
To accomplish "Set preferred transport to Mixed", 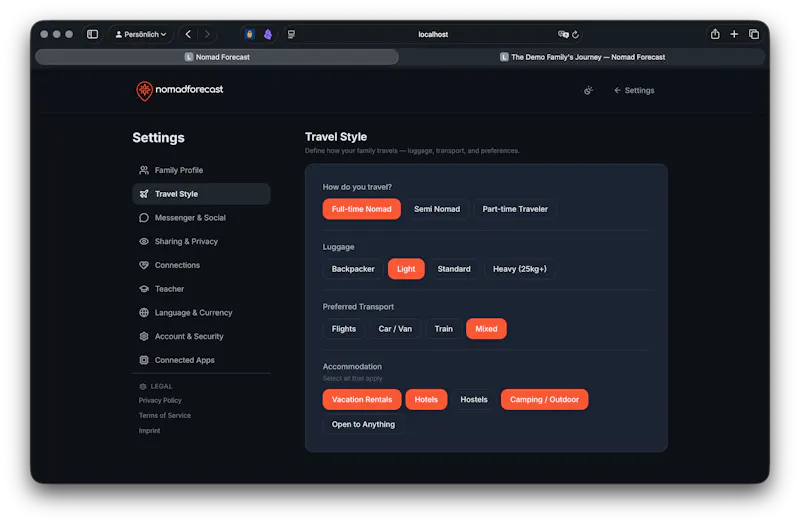I will pyautogui.click(x=486, y=329).
